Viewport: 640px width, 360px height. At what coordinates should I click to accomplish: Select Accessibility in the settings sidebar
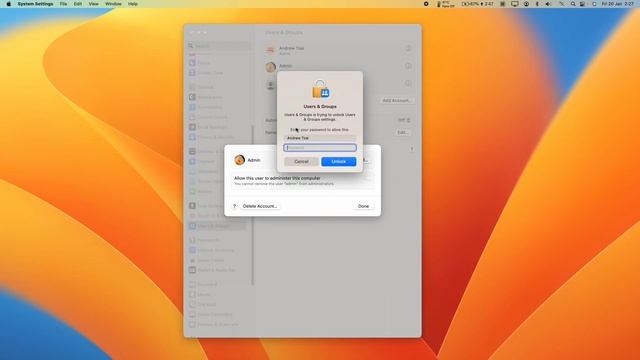206,107
